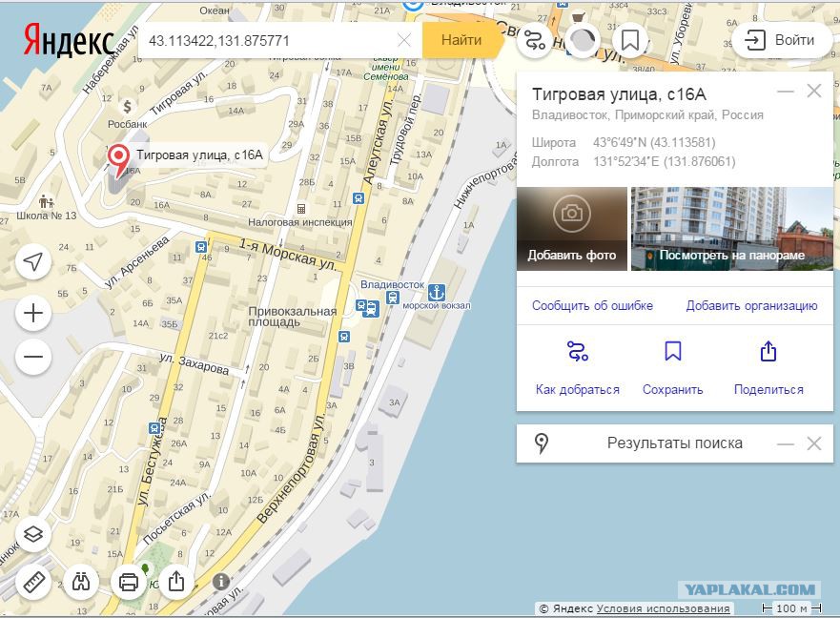Click the Школа № 13 map icon

[47, 201]
